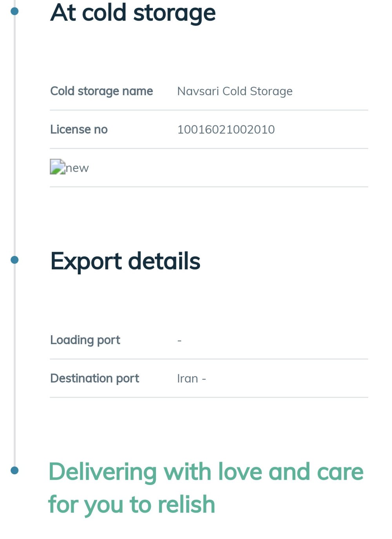This screenshot has width=392, height=539.
Task: Click the License no label
Action: pos(79,129)
